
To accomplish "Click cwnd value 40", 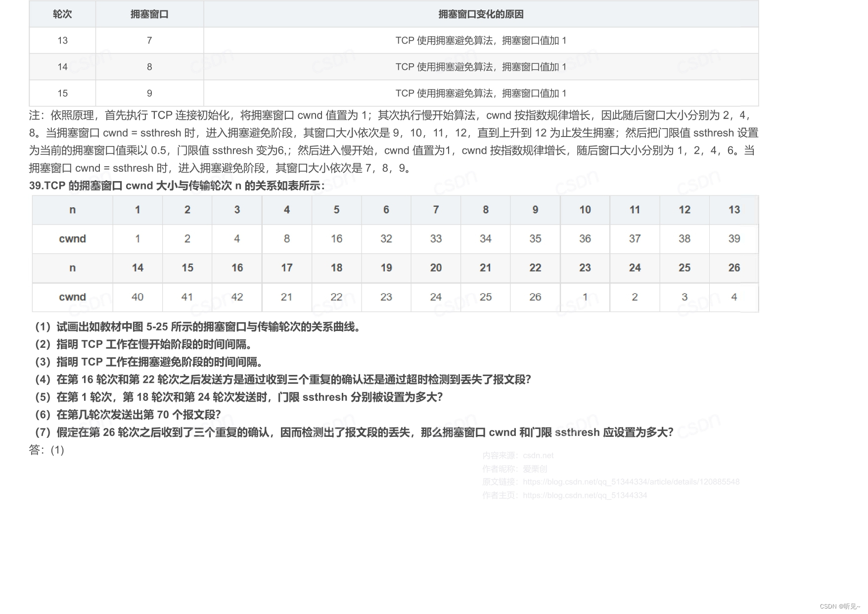I will pyautogui.click(x=137, y=297).
